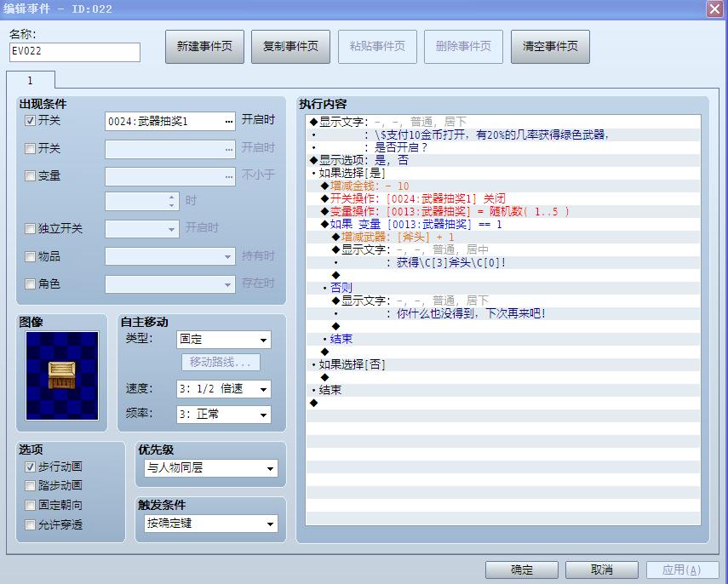The width and height of the screenshot is (728, 584).
Task: Open the 频率 frequency dropdown
Action: coord(224,415)
